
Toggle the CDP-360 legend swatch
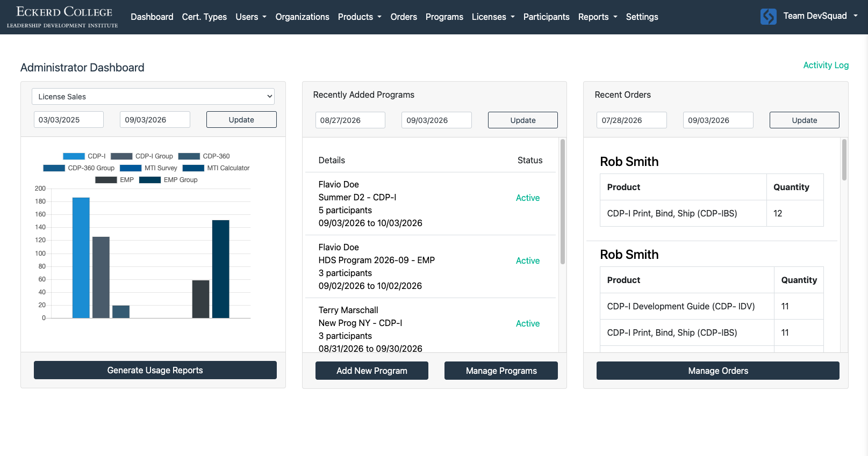coord(189,156)
